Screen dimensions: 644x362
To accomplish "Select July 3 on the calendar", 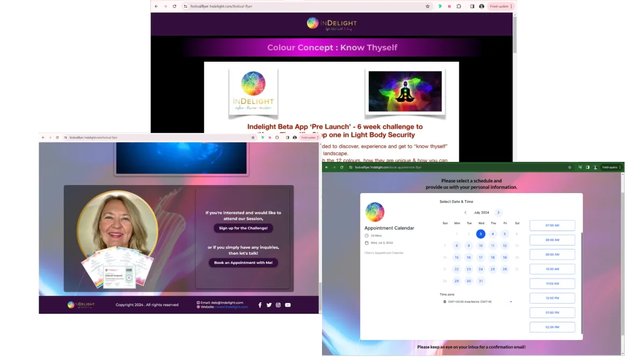I will pyautogui.click(x=481, y=234).
